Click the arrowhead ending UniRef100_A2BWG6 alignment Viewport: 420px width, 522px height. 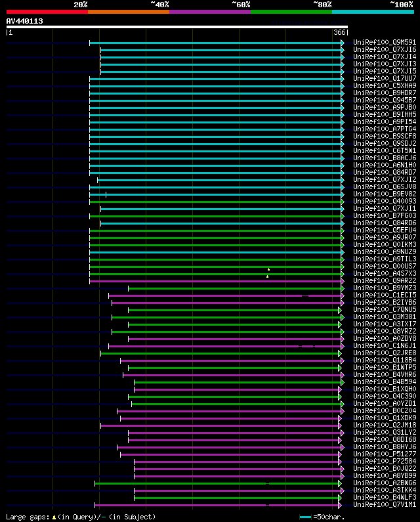pos(340,483)
